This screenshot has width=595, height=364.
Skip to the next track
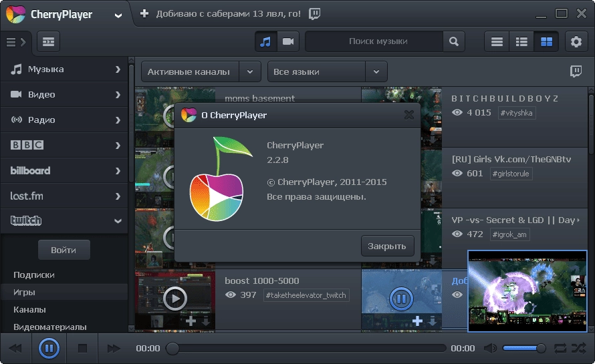click(114, 348)
